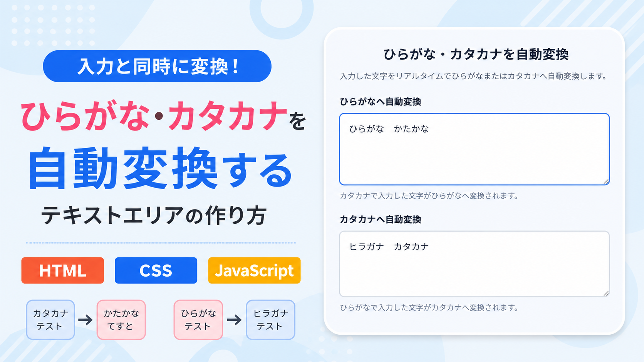This screenshot has width=644, height=362.
Task: Click the blue ヒラガナ テスト example box
Action: pyautogui.click(x=270, y=320)
